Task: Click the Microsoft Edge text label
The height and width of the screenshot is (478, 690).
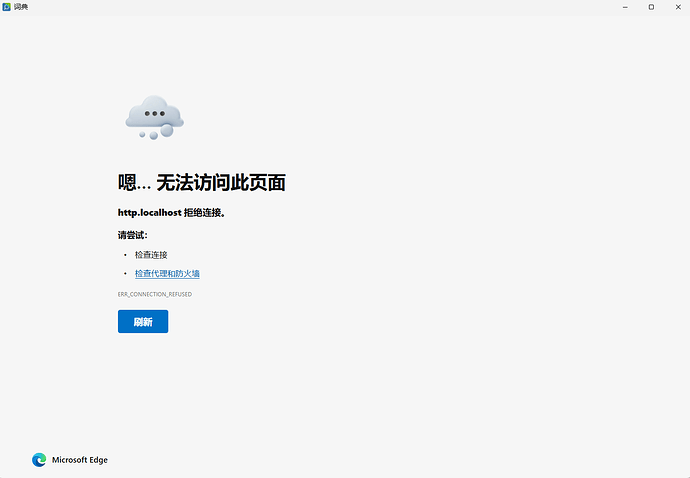Action: 80,460
